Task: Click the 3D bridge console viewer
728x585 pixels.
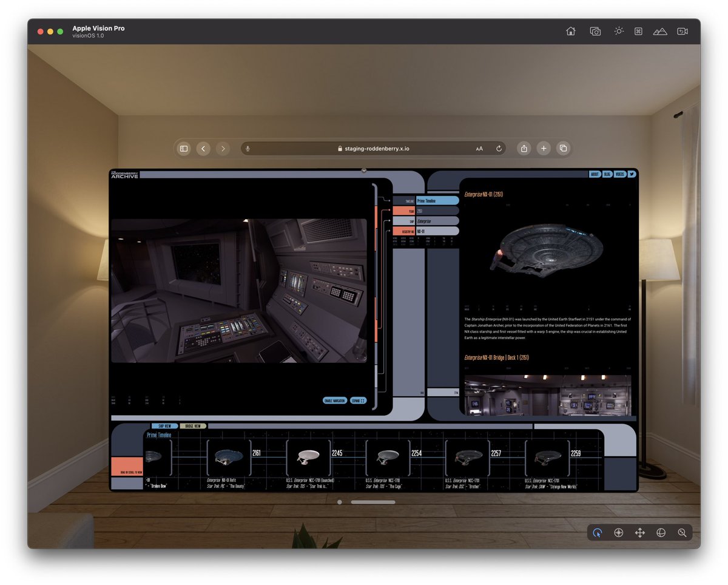Action: pos(239,291)
